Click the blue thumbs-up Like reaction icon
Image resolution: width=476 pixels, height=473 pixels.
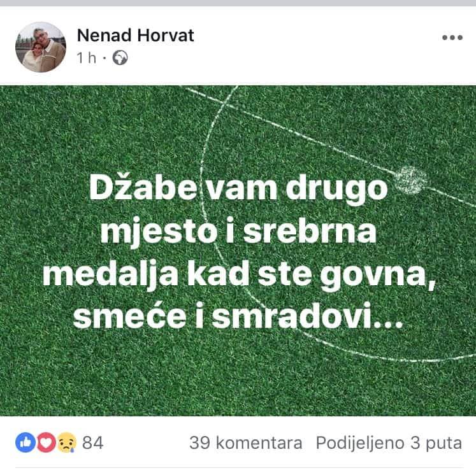point(25,442)
